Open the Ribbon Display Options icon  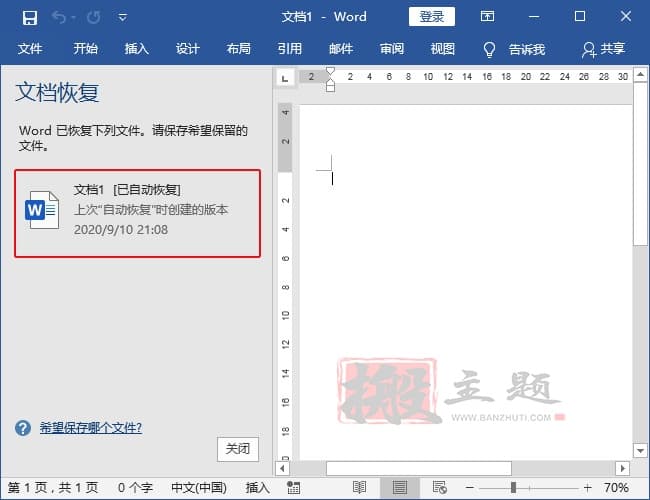487,17
